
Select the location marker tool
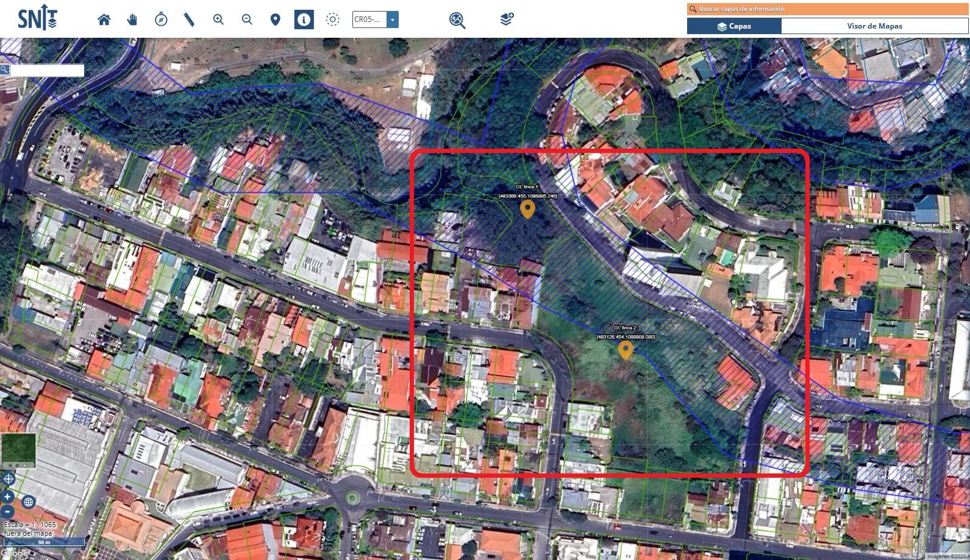(x=275, y=19)
